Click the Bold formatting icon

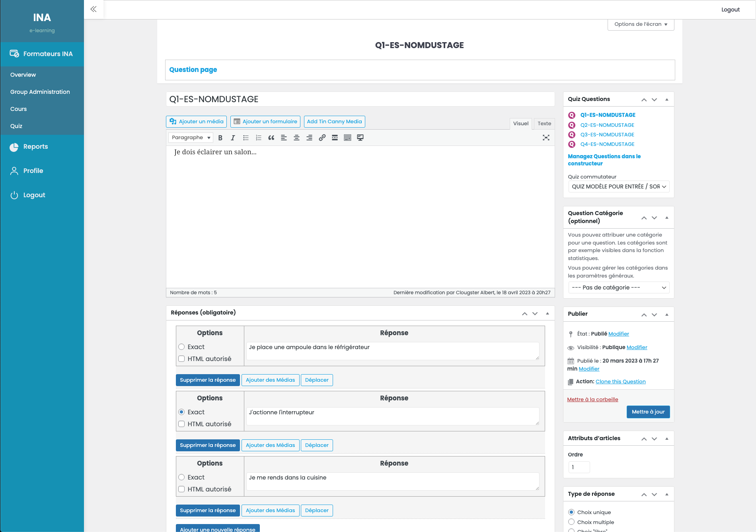click(x=220, y=138)
